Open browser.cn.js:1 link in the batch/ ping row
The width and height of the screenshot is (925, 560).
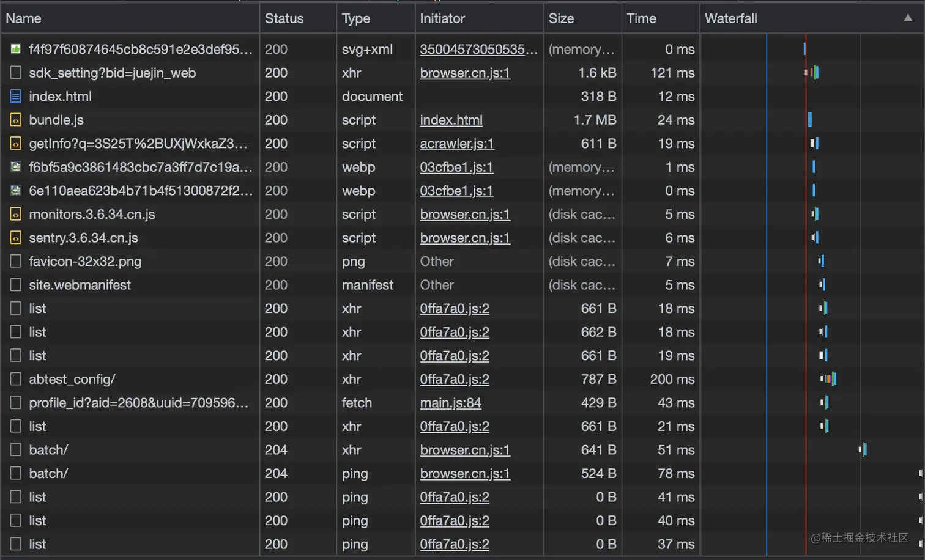465,473
